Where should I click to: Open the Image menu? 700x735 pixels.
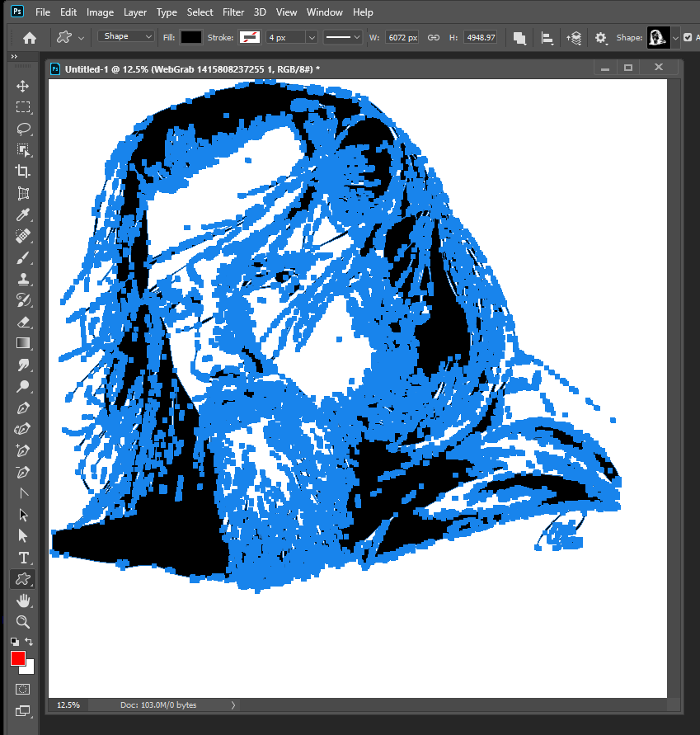click(100, 12)
